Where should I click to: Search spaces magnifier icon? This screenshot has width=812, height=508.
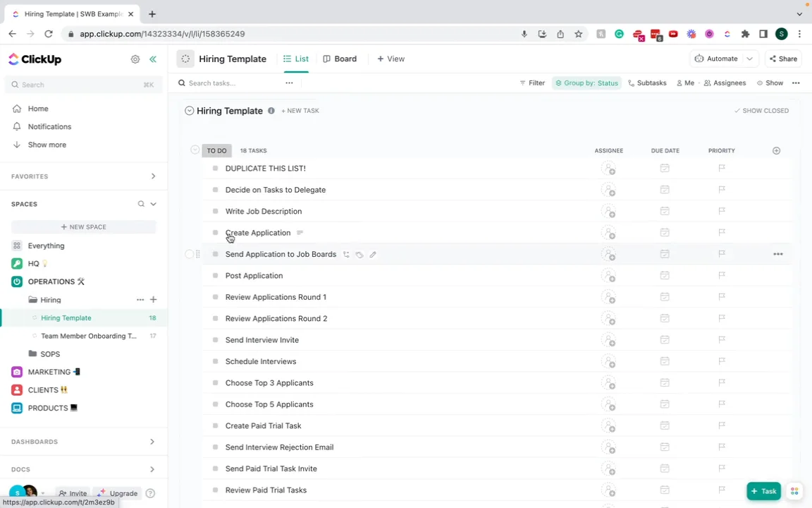coord(141,204)
